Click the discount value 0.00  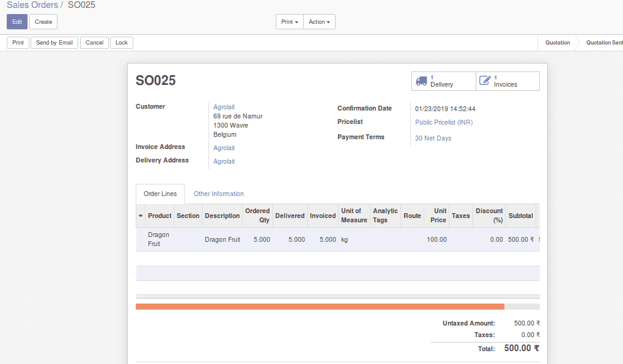coord(496,240)
